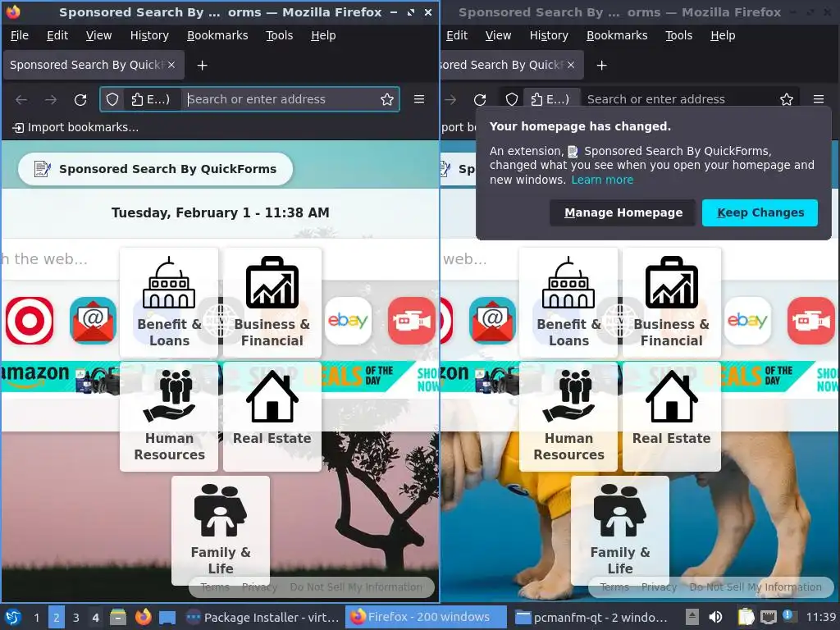This screenshot has height=630, width=840.
Task: Open Package Installer taskbar entry
Action: pyautogui.click(x=262, y=618)
